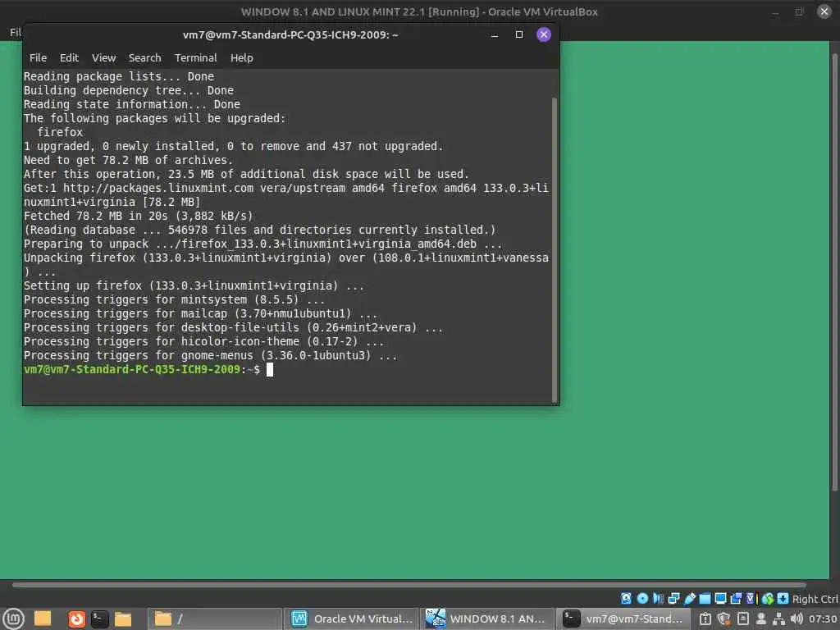The image size is (840, 630).
Task: Click line "Reading package lists... Done"
Action: tap(119, 76)
